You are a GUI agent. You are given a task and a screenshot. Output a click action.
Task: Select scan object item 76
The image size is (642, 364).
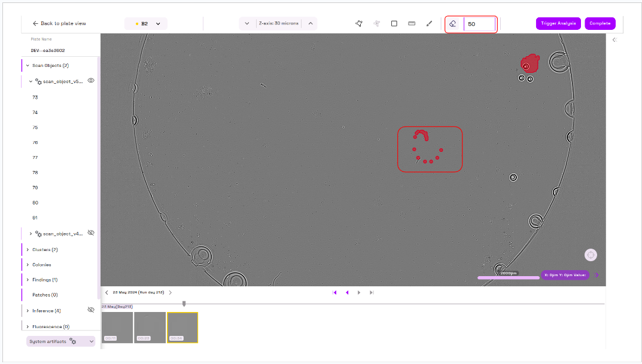[35, 142]
